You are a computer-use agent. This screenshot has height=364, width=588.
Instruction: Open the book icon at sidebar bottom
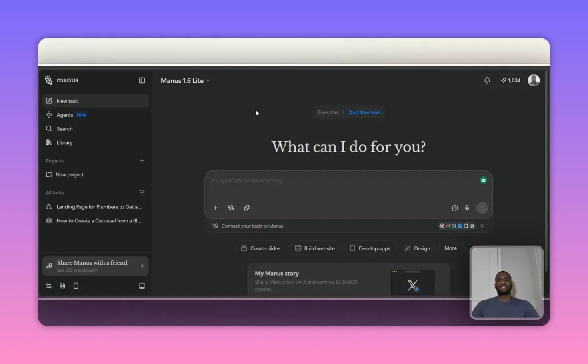click(x=142, y=286)
